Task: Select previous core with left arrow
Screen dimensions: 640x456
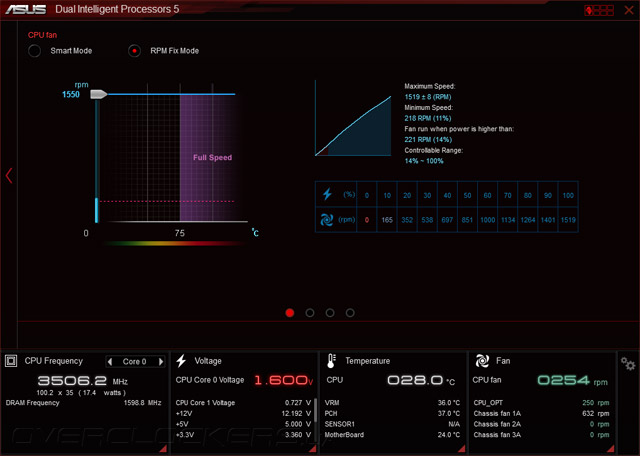Action: (x=109, y=361)
